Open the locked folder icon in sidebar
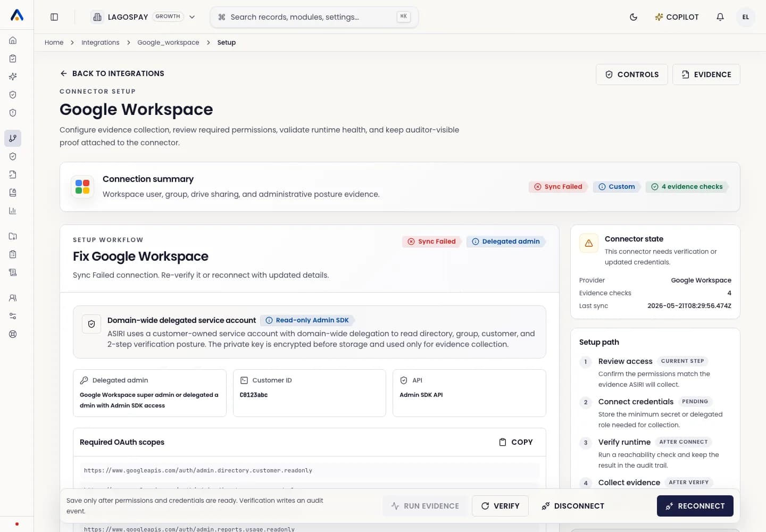This screenshot has height=532, width=766. pyautogui.click(x=13, y=236)
